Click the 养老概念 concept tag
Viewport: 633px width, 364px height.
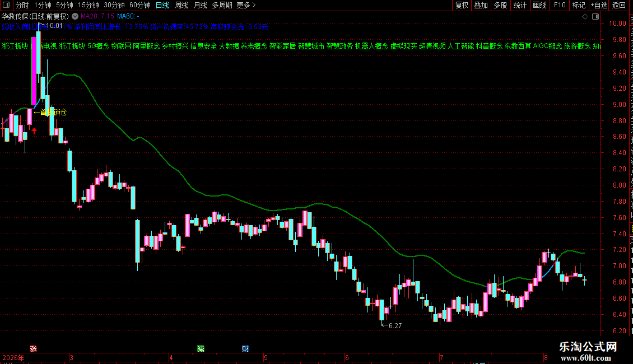[x=254, y=46]
